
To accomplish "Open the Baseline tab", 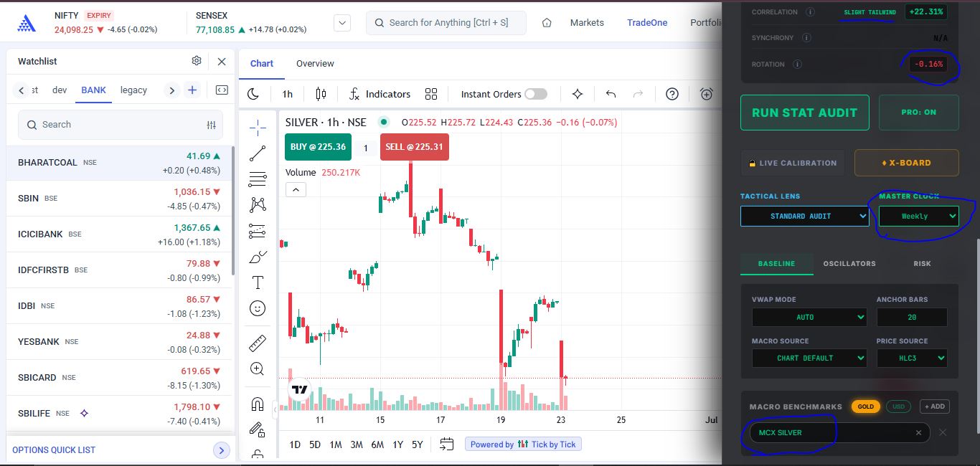I will point(777,264).
